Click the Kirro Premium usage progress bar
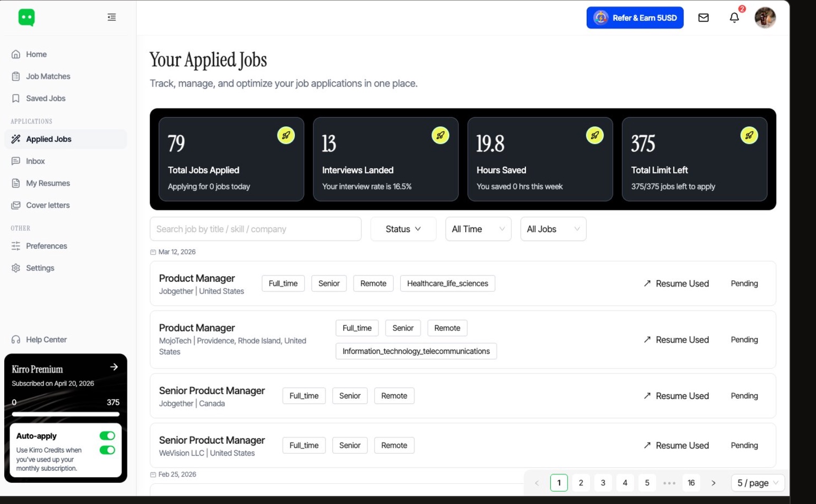The height and width of the screenshot is (504, 816). [x=65, y=414]
